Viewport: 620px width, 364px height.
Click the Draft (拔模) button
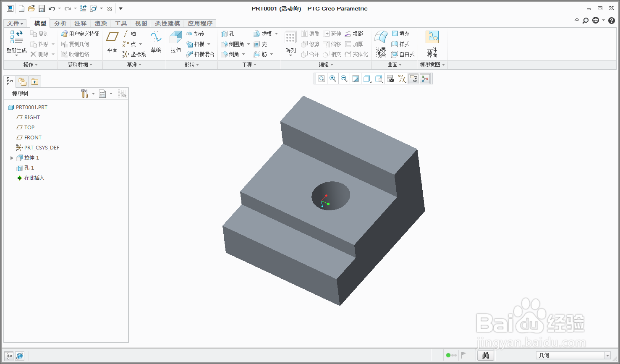(x=263, y=34)
